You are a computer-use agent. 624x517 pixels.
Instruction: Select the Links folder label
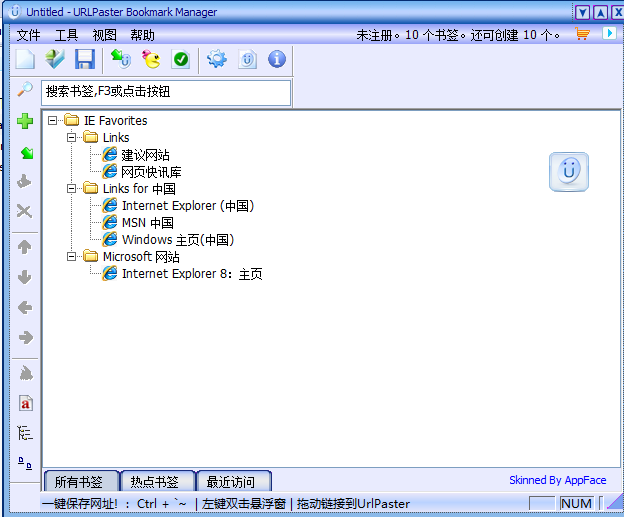(116, 137)
